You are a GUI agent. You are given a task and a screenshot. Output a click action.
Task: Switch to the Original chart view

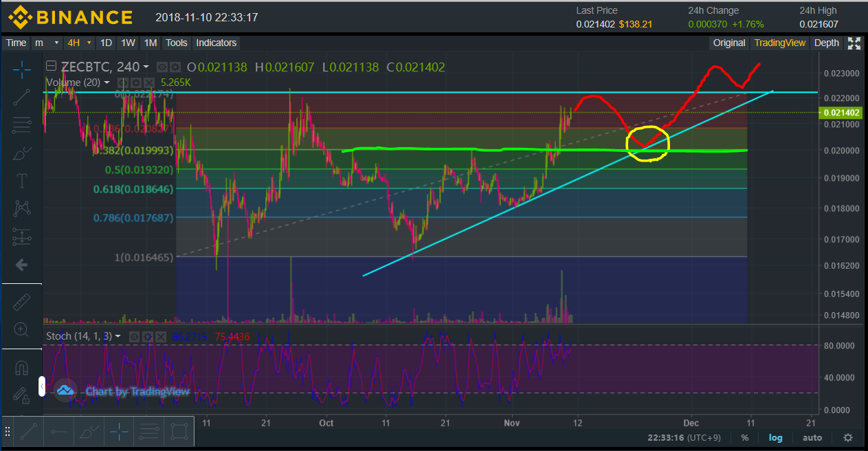[x=728, y=43]
